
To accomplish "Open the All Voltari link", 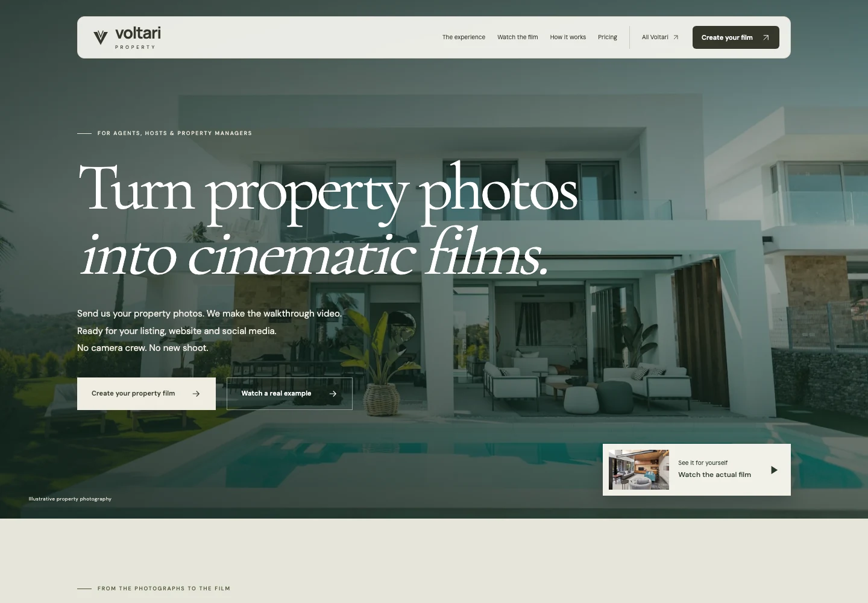I will coord(660,37).
